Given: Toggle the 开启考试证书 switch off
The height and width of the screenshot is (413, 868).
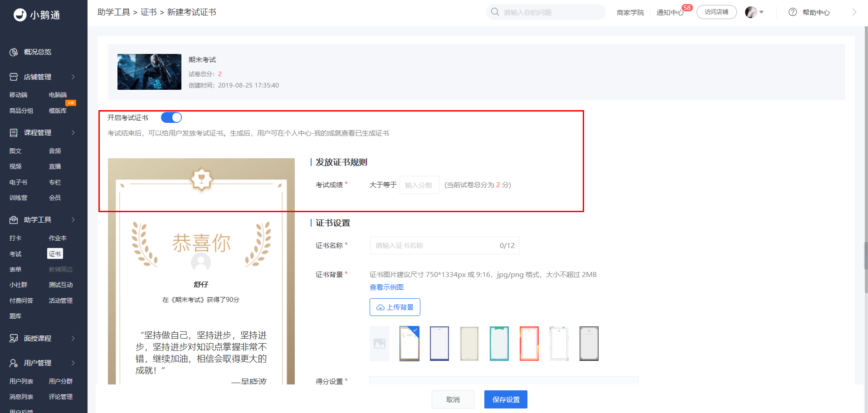Looking at the screenshot, I should (x=171, y=117).
